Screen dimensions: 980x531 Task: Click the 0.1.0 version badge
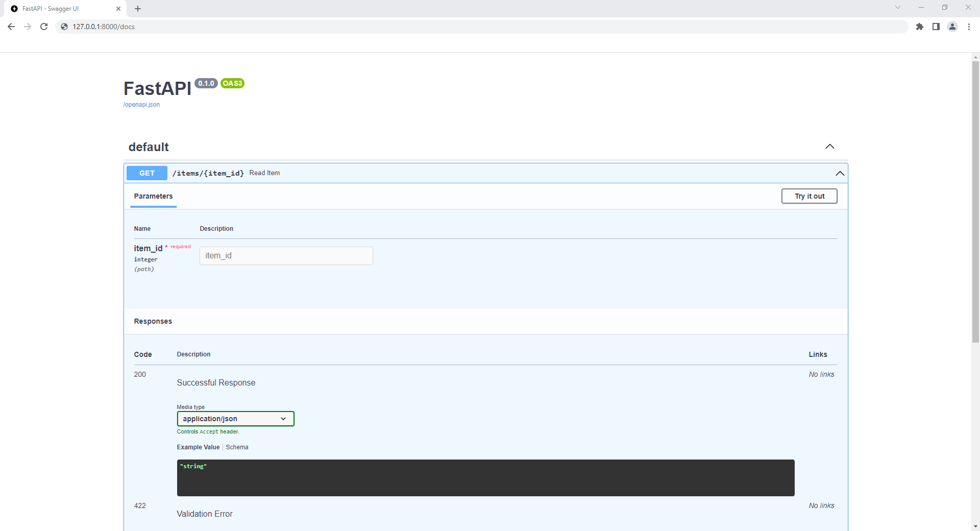(206, 83)
